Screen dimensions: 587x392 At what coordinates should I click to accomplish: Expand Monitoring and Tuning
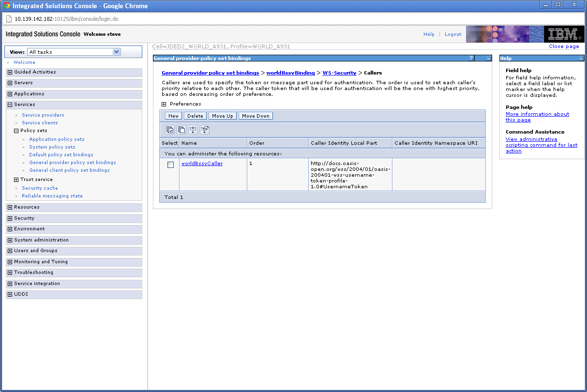(10, 262)
